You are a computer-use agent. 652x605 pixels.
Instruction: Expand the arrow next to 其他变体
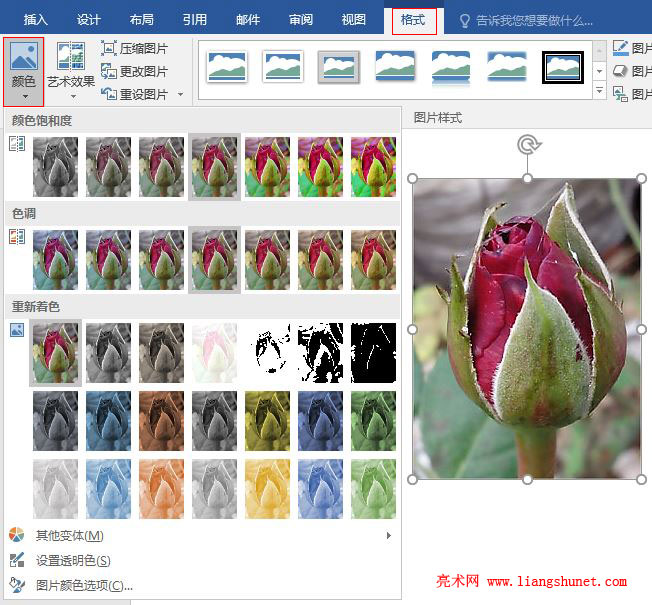click(x=388, y=535)
